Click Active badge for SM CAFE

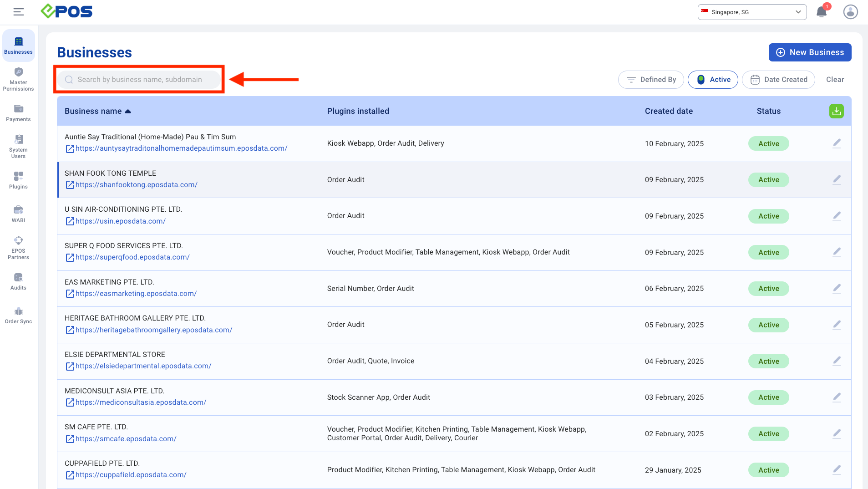click(x=768, y=434)
